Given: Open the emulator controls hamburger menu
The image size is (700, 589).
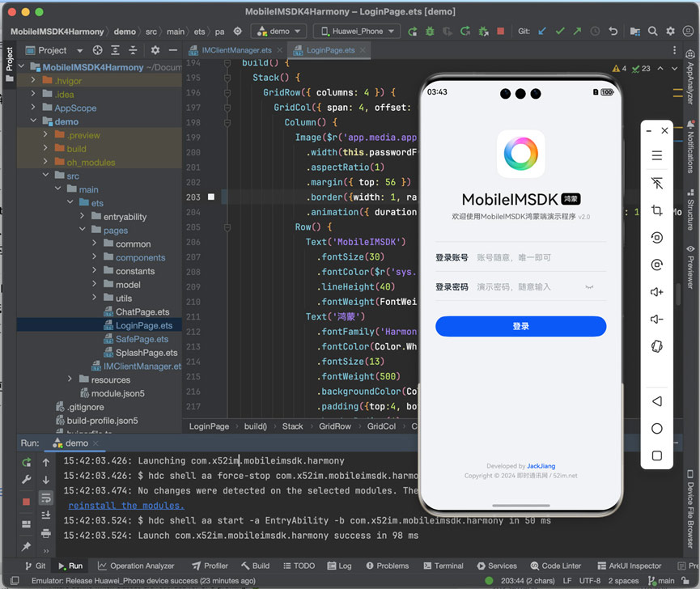Looking at the screenshot, I should point(656,155).
